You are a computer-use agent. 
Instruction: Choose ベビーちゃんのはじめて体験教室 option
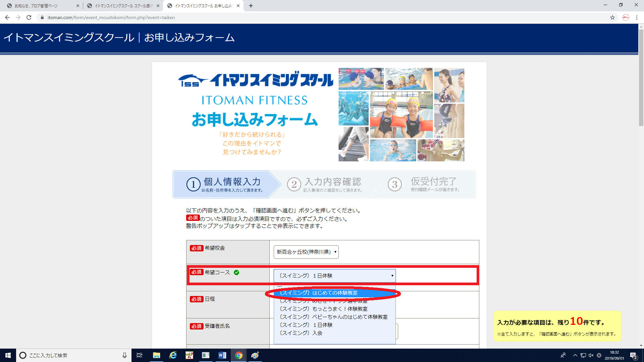click(335, 317)
